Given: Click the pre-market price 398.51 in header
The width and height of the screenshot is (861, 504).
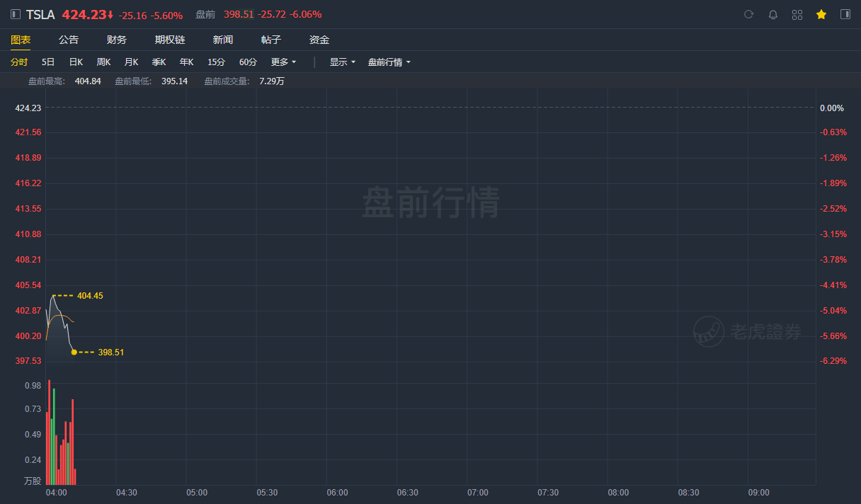Looking at the screenshot, I should pos(238,14).
